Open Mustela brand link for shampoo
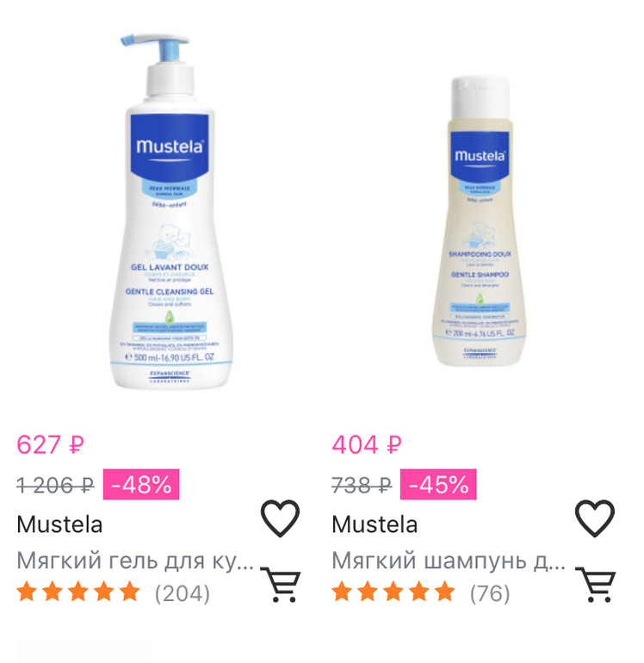This screenshot has width=644, height=663. 375,524
